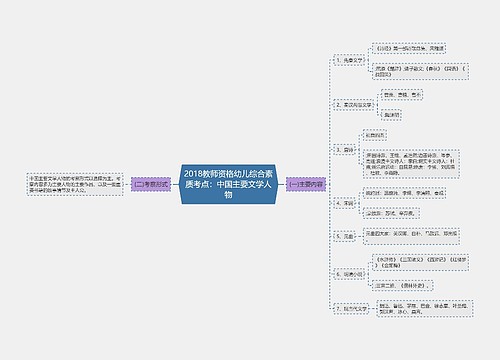Click the 《水浒传》《三国演义》《西游记》 node
500x360 pixels.
click(x=420, y=262)
